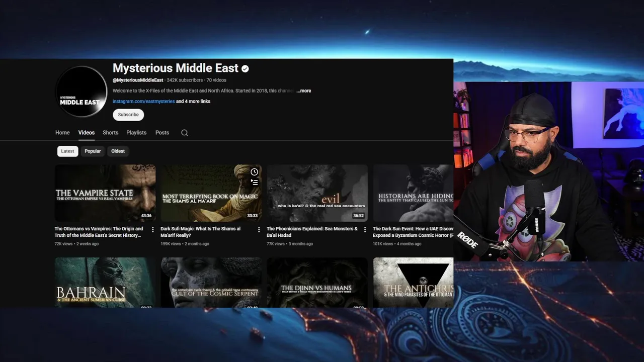Click the Mysterious Middle East channel avatar

point(81,92)
